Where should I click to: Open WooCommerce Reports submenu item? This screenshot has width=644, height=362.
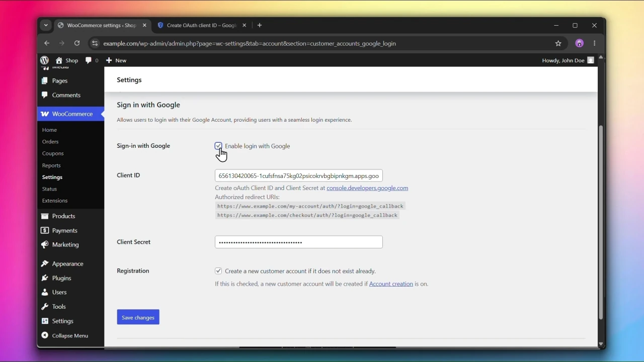51,166
